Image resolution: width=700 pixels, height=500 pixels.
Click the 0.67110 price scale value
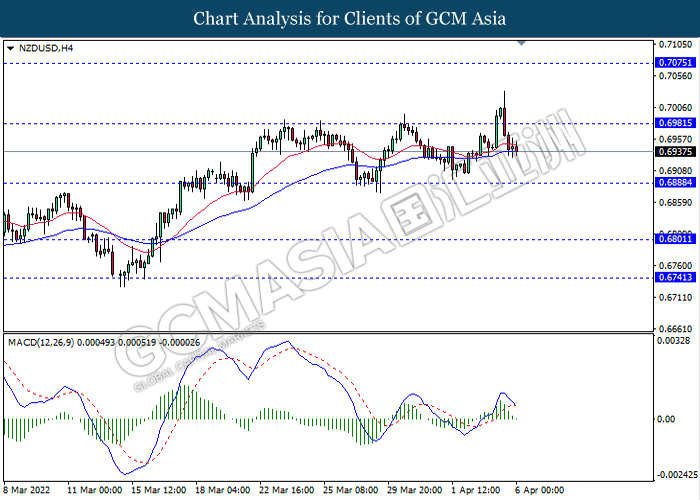tap(675, 297)
